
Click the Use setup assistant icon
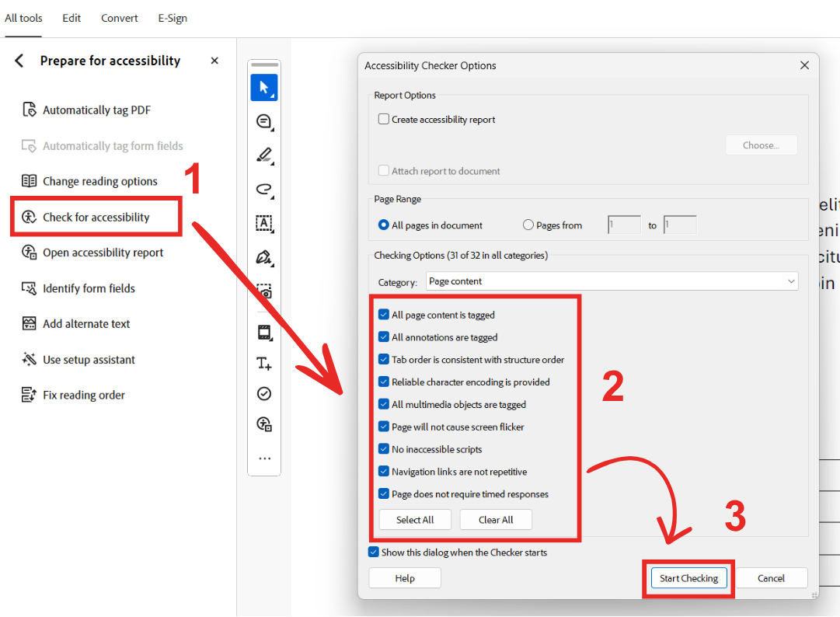(x=29, y=359)
